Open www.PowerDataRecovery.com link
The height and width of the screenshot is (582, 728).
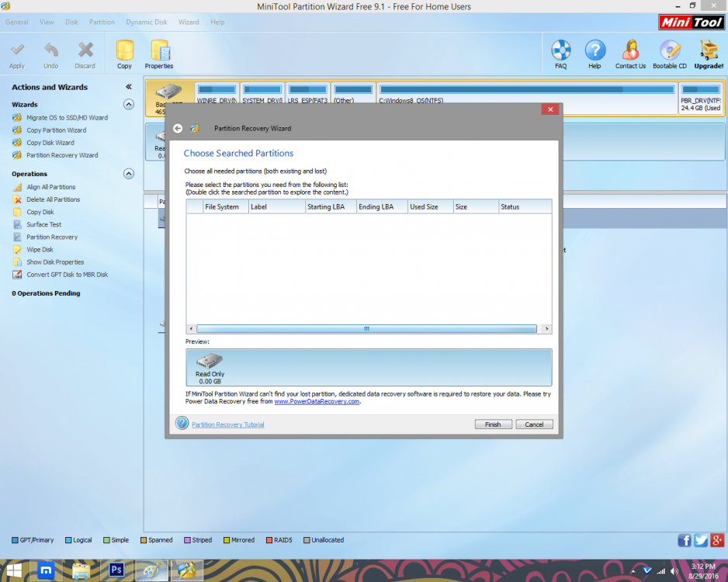tap(317, 401)
